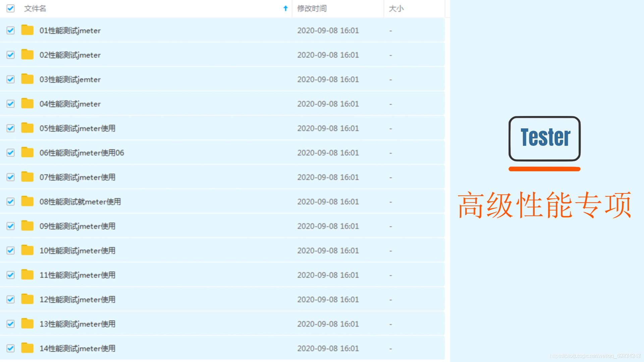Open the 04性能测试jmeter folder name

[x=70, y=104]
